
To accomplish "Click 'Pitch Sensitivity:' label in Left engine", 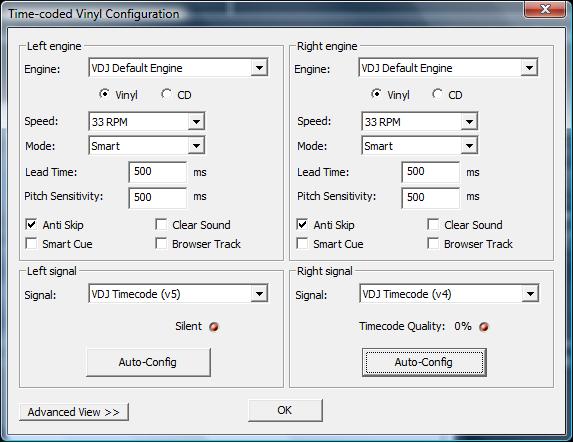I will click(64, 196).
